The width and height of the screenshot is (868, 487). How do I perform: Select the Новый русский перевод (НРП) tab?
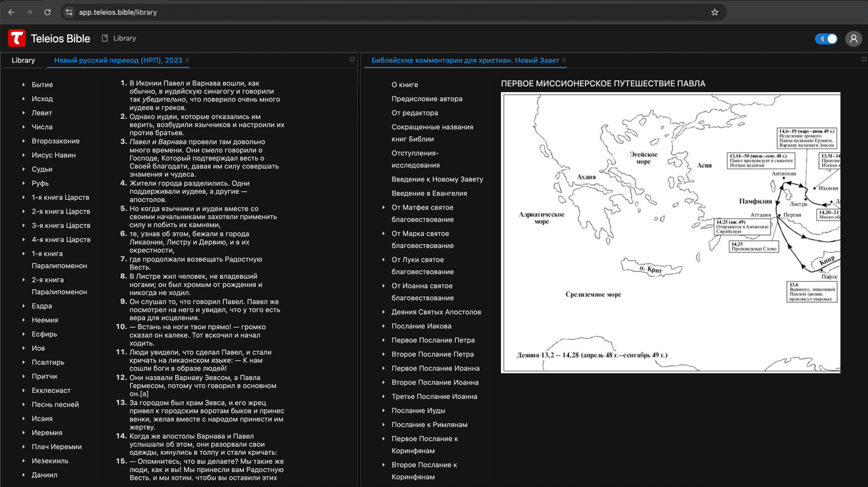pyautogui.click(x=118, y=60)
